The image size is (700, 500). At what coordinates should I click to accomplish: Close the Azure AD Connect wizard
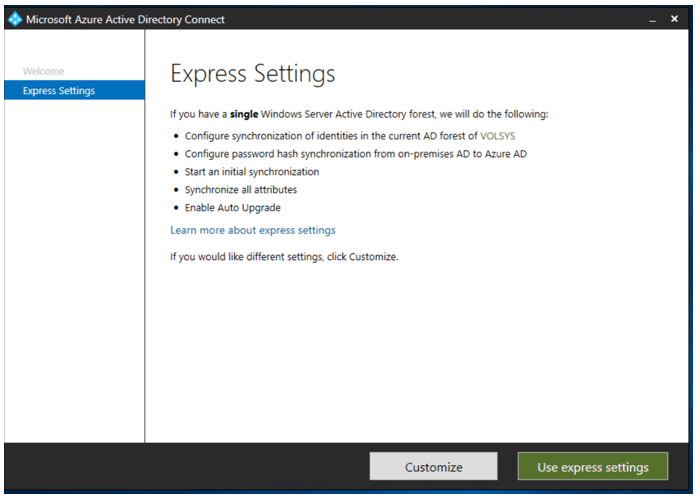click(x=673, y=19)
